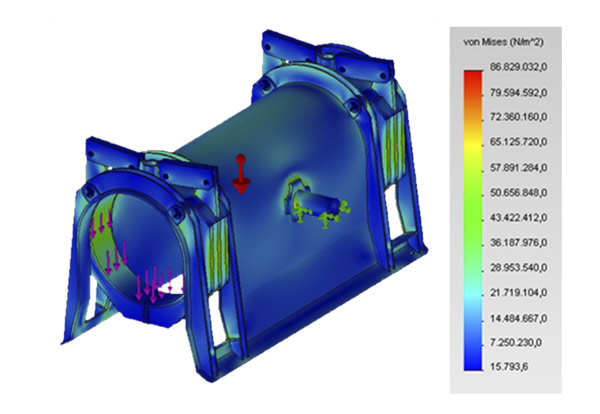Click the von Mises color gradient bar

(x=473, y=220)
